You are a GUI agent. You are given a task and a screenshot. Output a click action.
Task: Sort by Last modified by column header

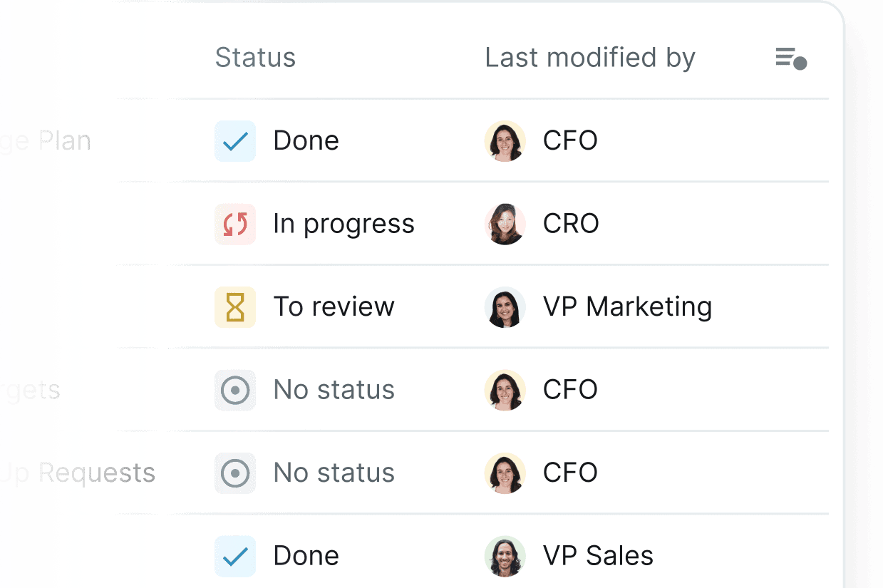click(590, 58)
